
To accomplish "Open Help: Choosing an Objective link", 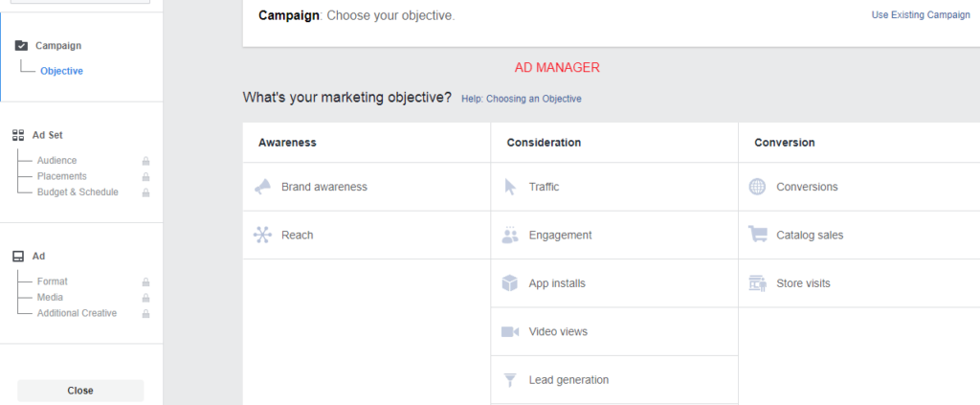I will click(x=522, y=99).
